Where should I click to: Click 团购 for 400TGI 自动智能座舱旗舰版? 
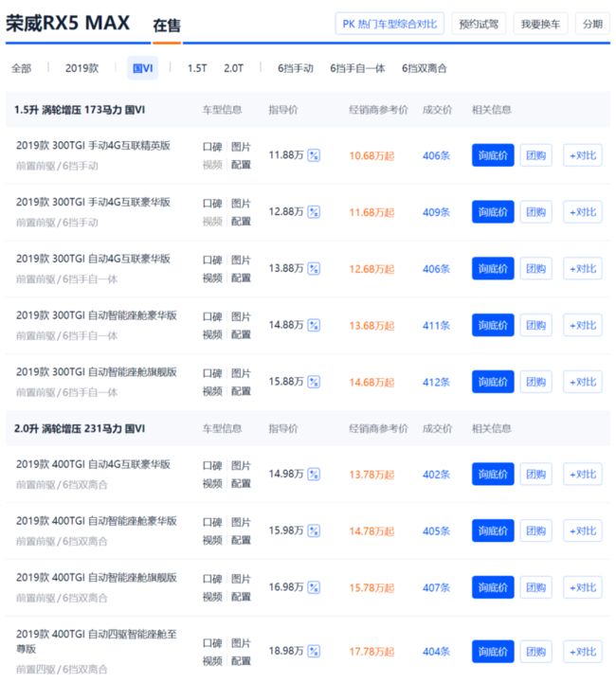[x=535, y=587]
